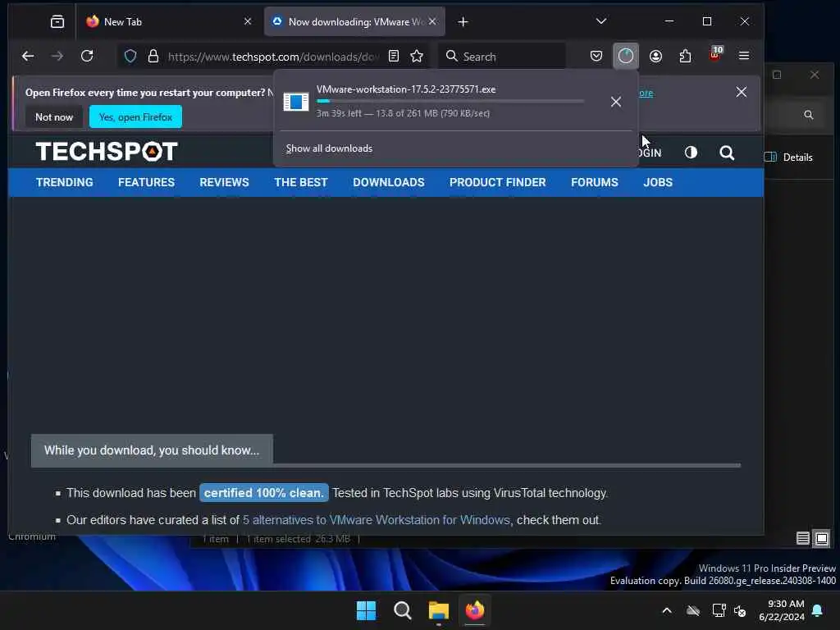Toggle Details pane in Explorer window
Screen dimensions: 840x630
788,157
